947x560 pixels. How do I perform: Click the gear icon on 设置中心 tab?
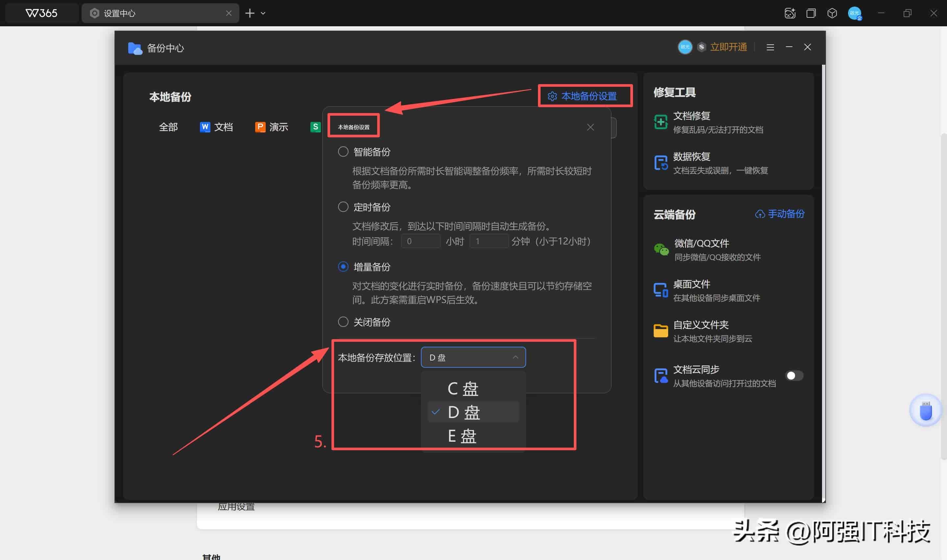click(x=94, y=13)
